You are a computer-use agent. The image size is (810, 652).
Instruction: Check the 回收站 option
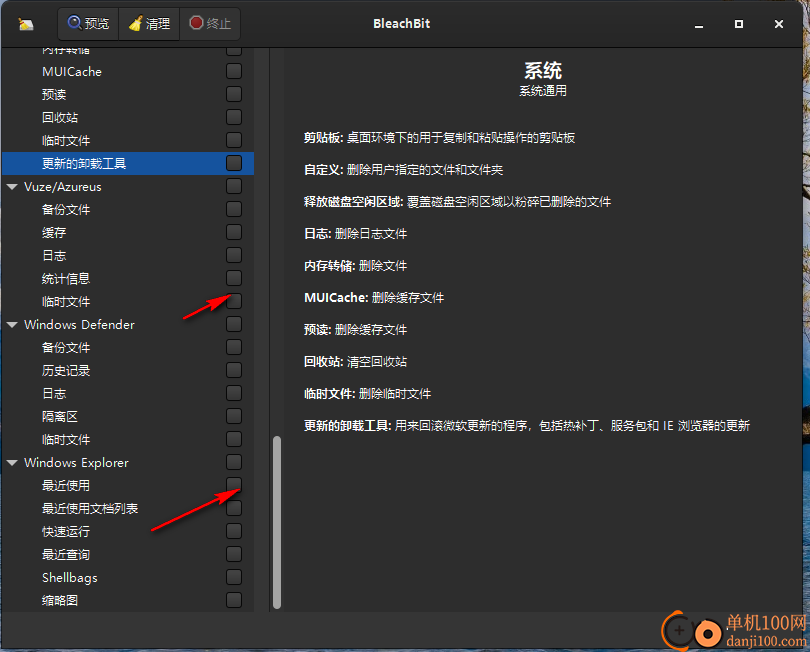pyautogui.click(x=234, y=117)
